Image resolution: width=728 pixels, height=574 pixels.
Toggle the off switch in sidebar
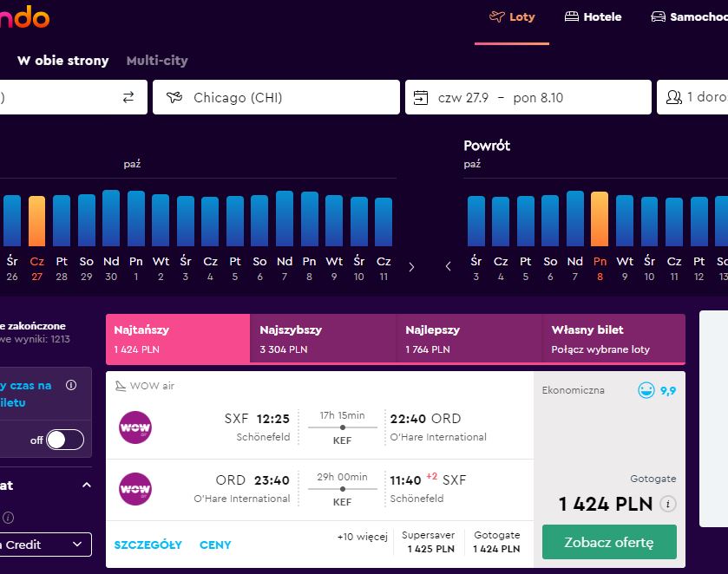65,440
